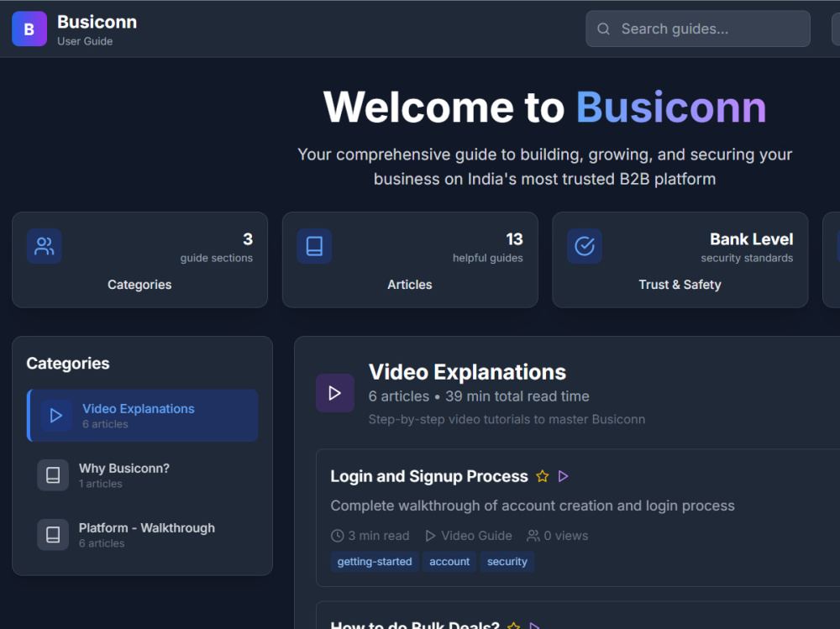Viewport: 840px width, 629px height.
Task: Click the Why Busiconn? book icon
Action: (x=53, y=475)
